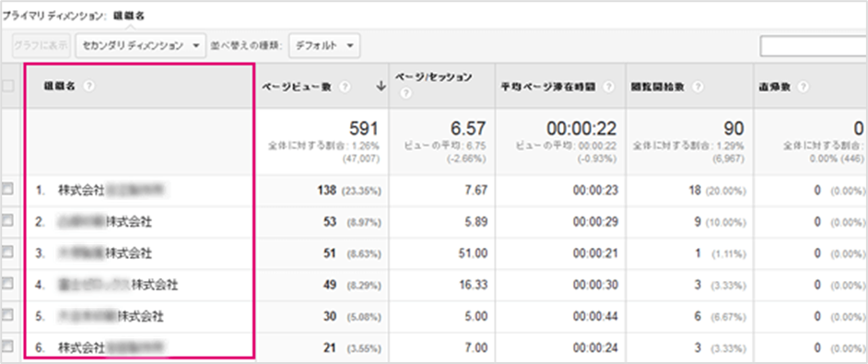This screenshot has width=868, height=364.
Task: Click help icon next to 閲覧開始数
Action: pyautogui.click(x=698, y=87)
